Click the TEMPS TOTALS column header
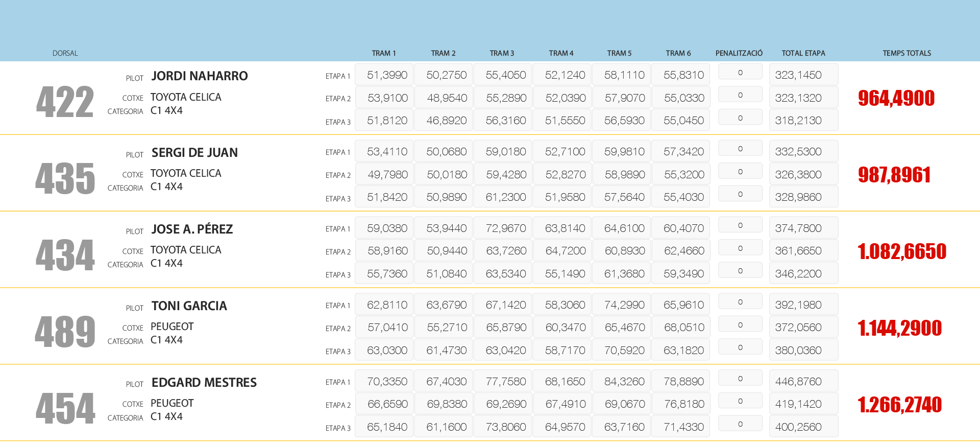This screenshot has height=444, width=980. pos(906,53)
